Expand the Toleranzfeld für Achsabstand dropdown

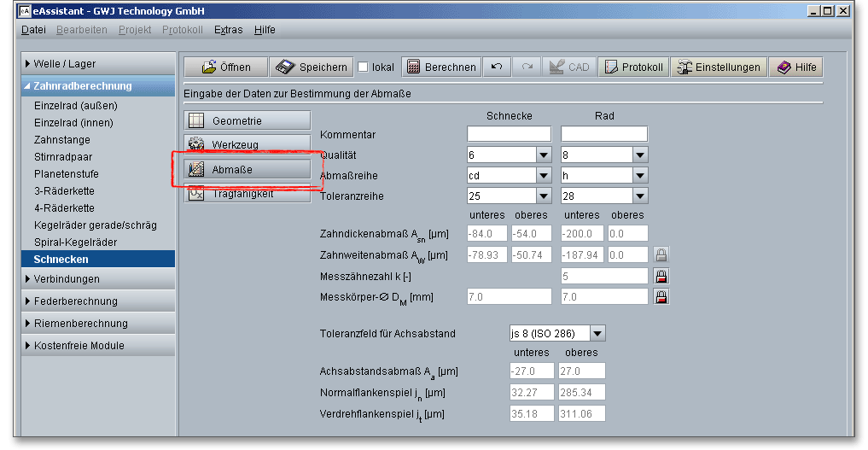tap(597, 333)
